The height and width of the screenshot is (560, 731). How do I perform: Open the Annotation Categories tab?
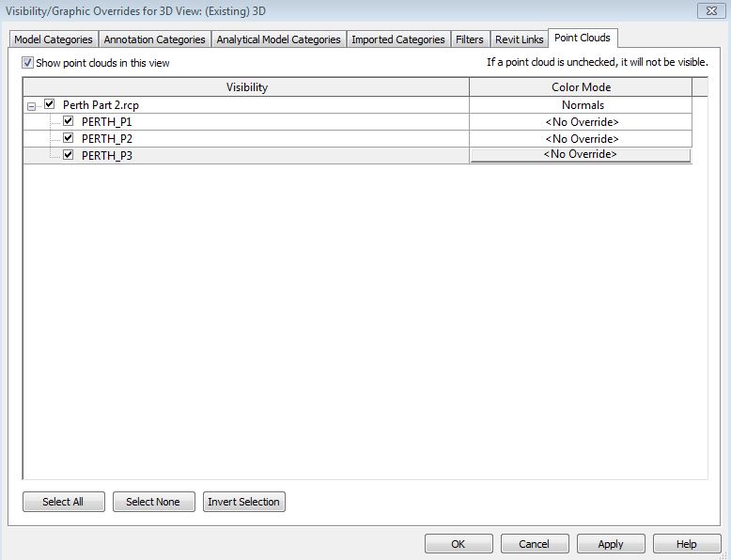tap(154, 39)
